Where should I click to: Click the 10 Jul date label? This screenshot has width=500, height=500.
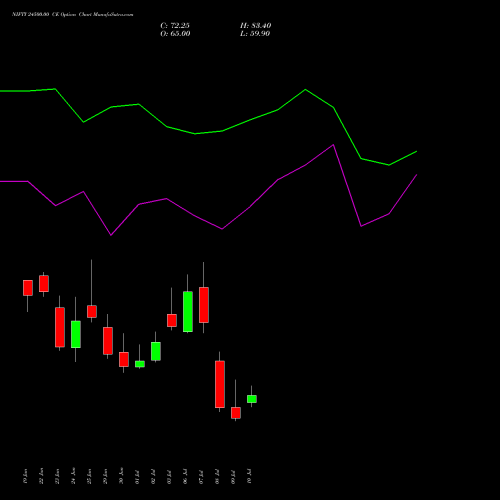coord(249,477)
